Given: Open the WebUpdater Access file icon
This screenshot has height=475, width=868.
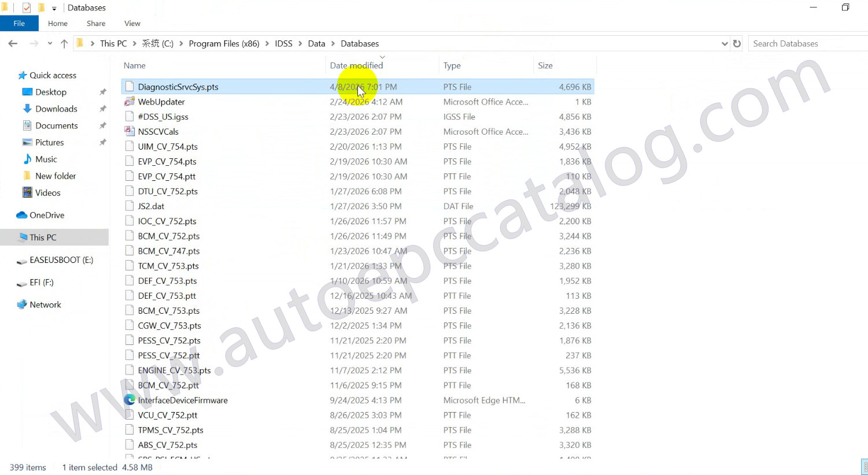Looking at the screenshot, I should coord(130,102).
